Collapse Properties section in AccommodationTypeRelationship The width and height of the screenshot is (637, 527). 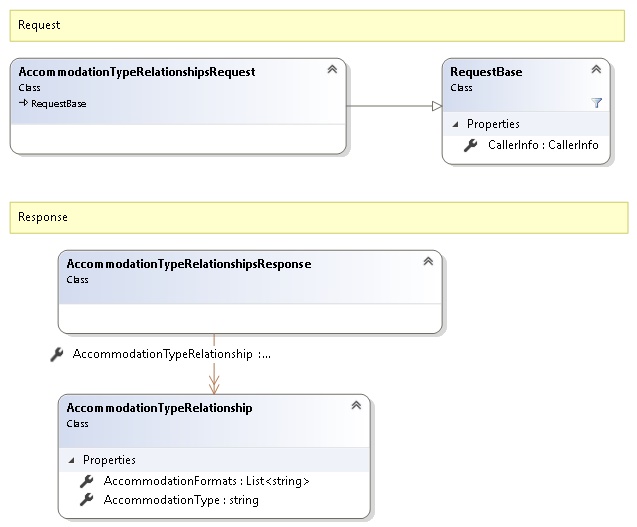tap(72, 460)
